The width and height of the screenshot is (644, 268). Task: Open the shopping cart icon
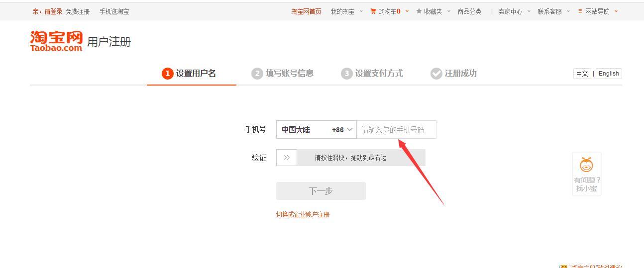(x=373, y=11)
